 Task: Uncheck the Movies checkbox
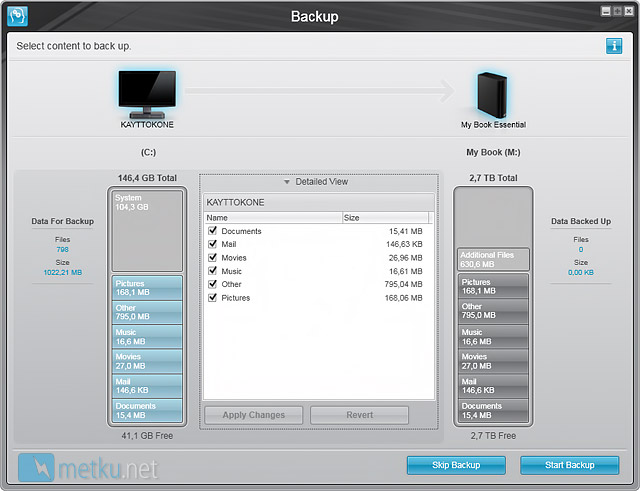[212, 257]
